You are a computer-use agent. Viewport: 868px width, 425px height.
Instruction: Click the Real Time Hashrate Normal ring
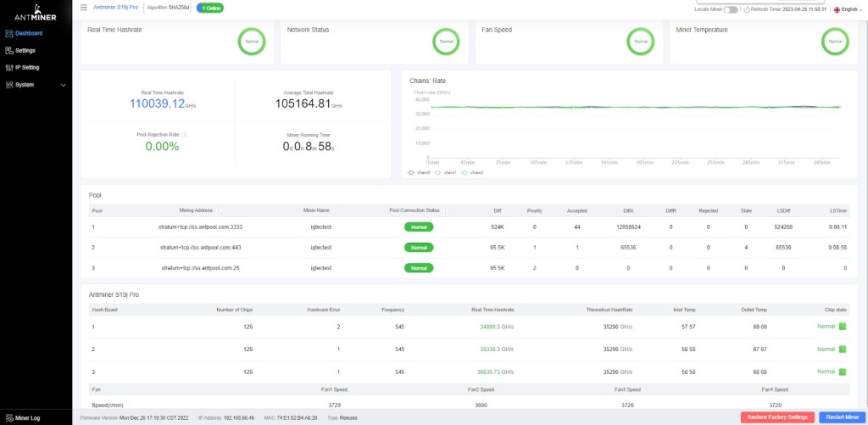(252, 42)
